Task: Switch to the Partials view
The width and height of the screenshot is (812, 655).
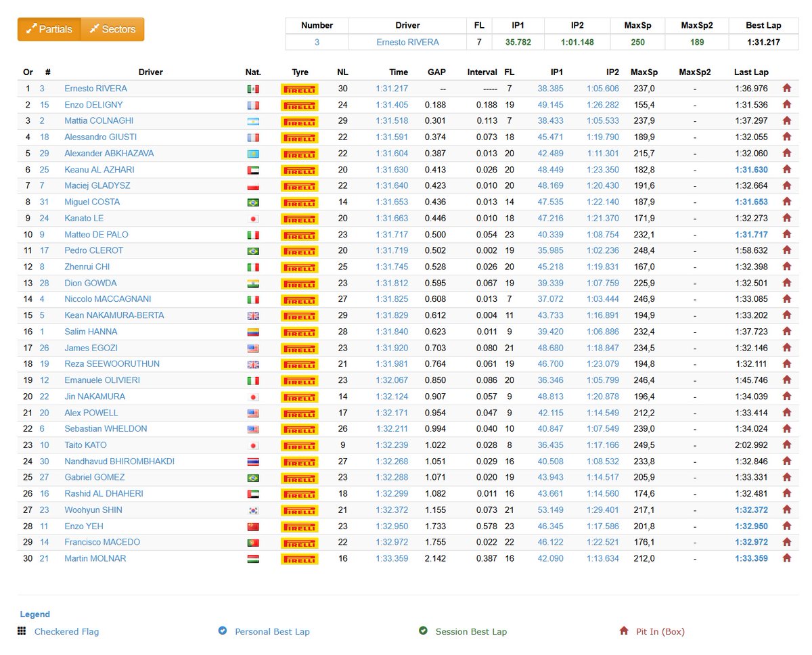Action: coord(49,29)
